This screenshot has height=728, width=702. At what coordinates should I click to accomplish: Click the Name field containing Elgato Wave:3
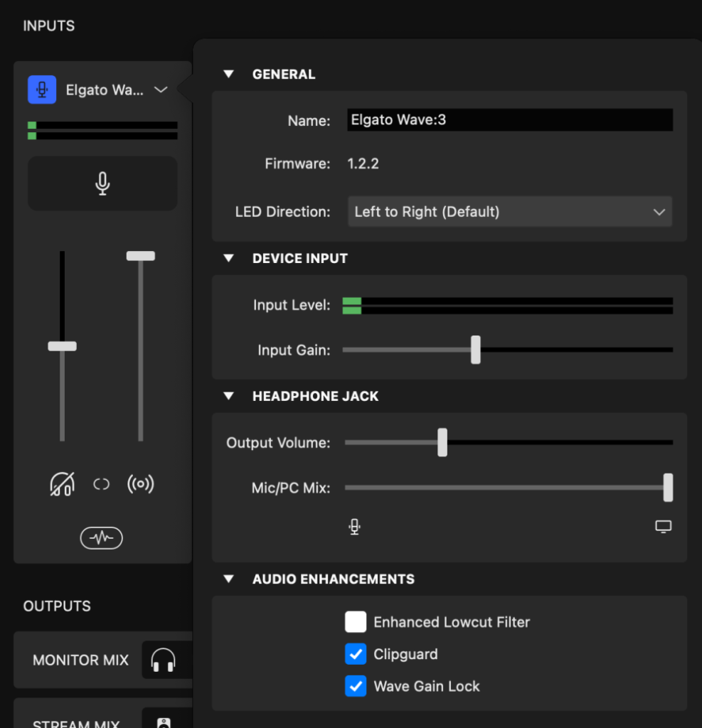click(510, 119)
